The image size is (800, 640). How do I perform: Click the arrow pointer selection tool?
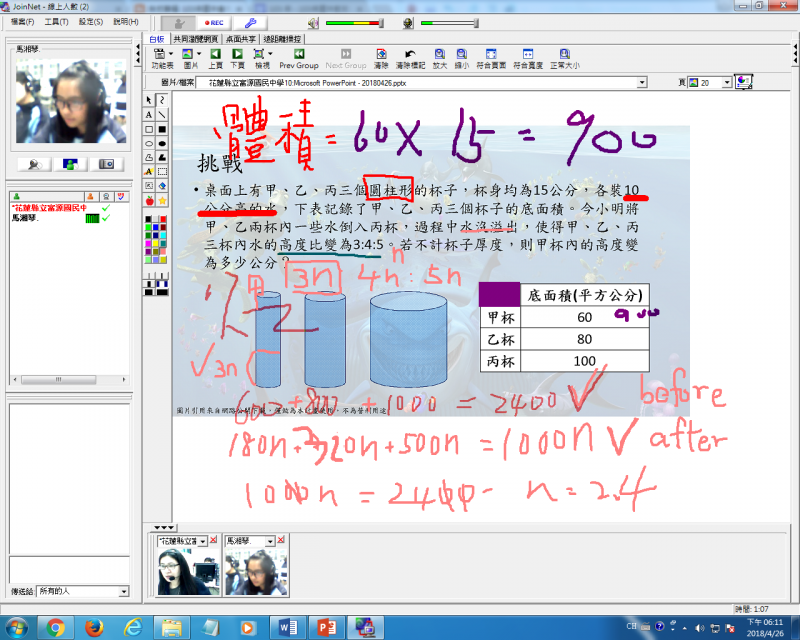(148, 100)
